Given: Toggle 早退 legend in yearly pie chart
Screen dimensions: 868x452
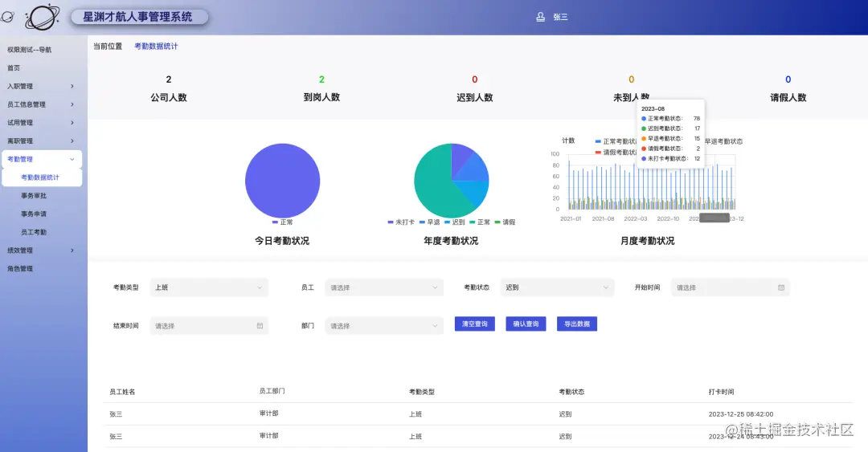Looking at the screenshot, I should [429, 222].
